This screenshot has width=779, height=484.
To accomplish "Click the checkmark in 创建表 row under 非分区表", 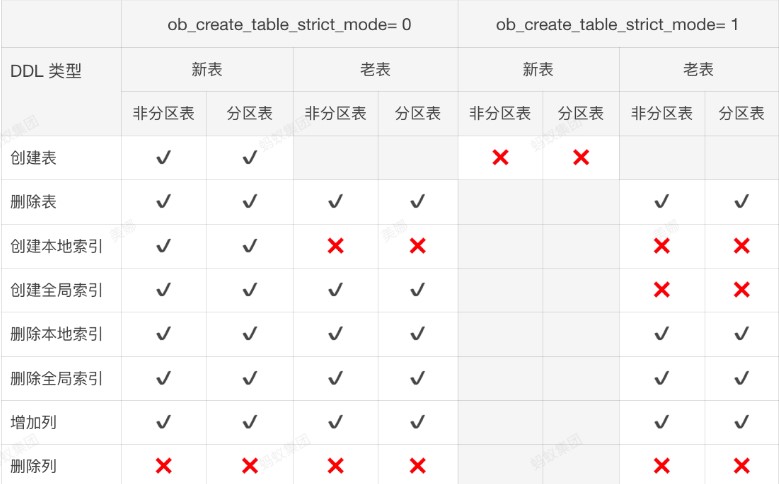I will pos(163,158).
